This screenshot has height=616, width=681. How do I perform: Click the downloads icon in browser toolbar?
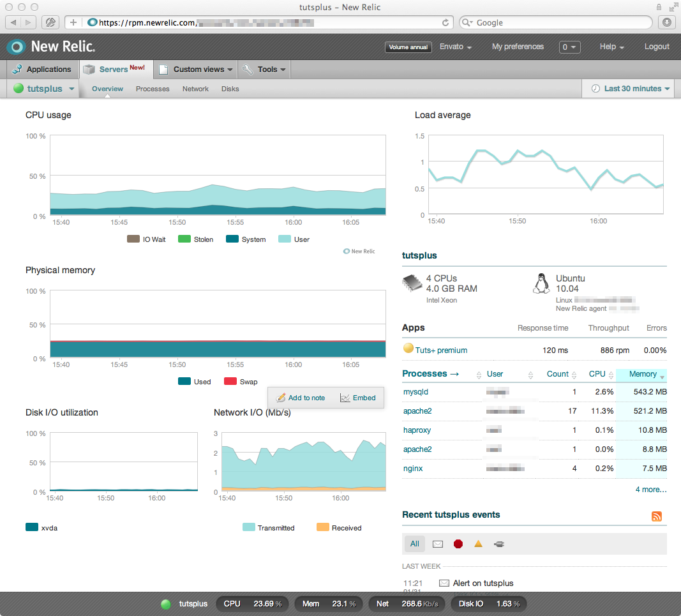click(x=667, y=22)
